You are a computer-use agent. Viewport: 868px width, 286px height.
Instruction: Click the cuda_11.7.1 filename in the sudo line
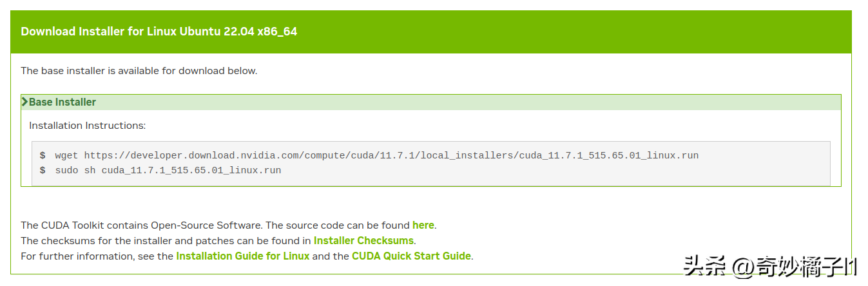191,171
